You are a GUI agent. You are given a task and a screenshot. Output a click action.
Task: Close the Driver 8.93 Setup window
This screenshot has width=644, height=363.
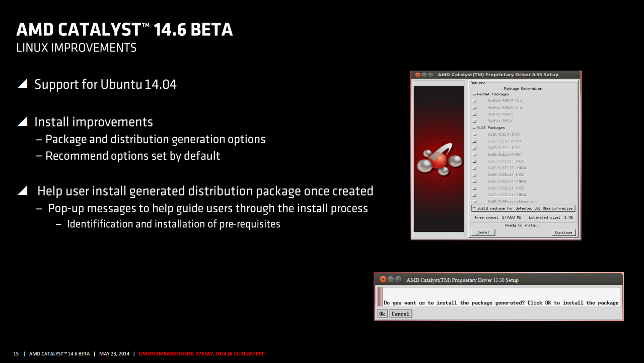click(x=417, y=75)
